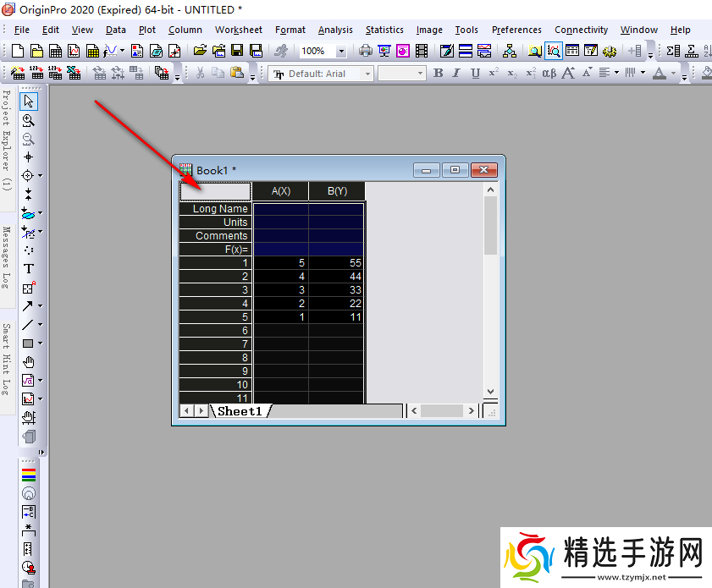Select the Text tool

tap(29, 269)
